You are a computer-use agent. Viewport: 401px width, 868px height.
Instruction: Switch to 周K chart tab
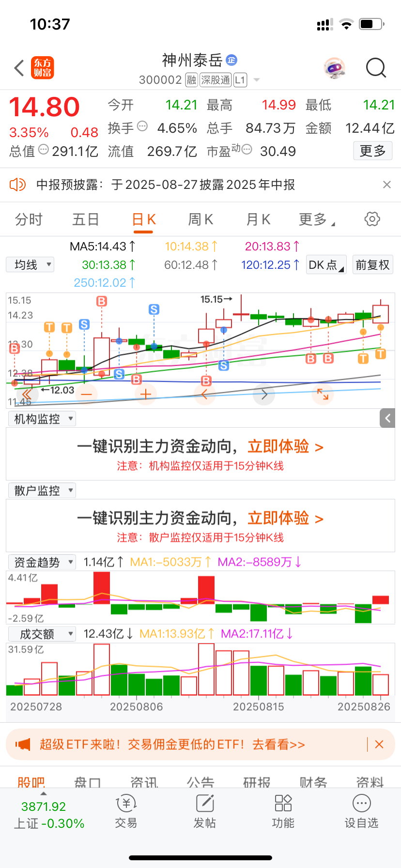pyautogui.click(x=200, y=219)
